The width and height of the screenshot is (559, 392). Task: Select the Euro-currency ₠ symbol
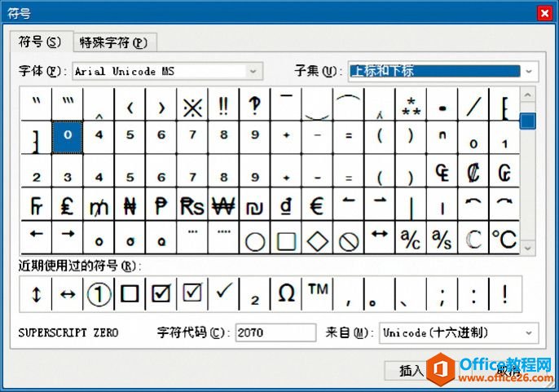point(442,171)
